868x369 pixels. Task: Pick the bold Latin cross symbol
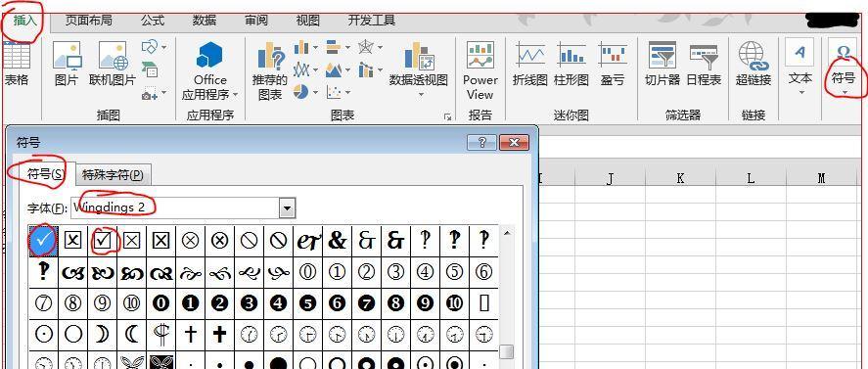point(220,334)
